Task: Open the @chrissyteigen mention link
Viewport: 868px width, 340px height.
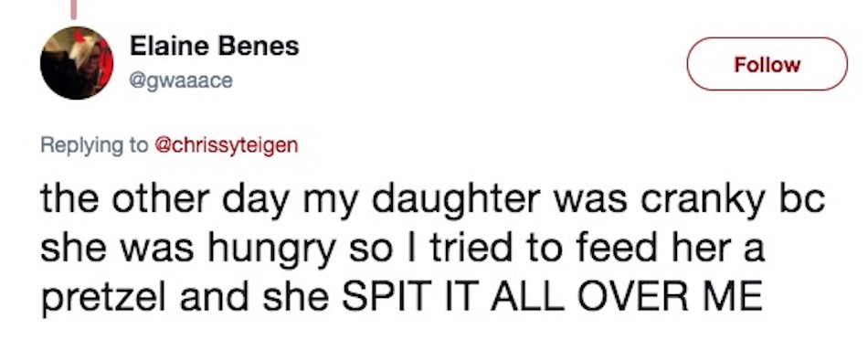Action: [x=226, y=145]
